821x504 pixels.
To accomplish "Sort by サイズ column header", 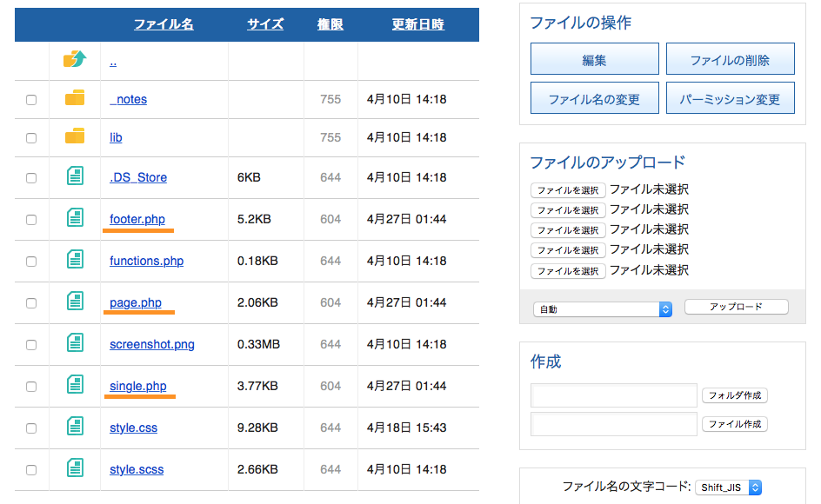I will click(x=265, y=24).
